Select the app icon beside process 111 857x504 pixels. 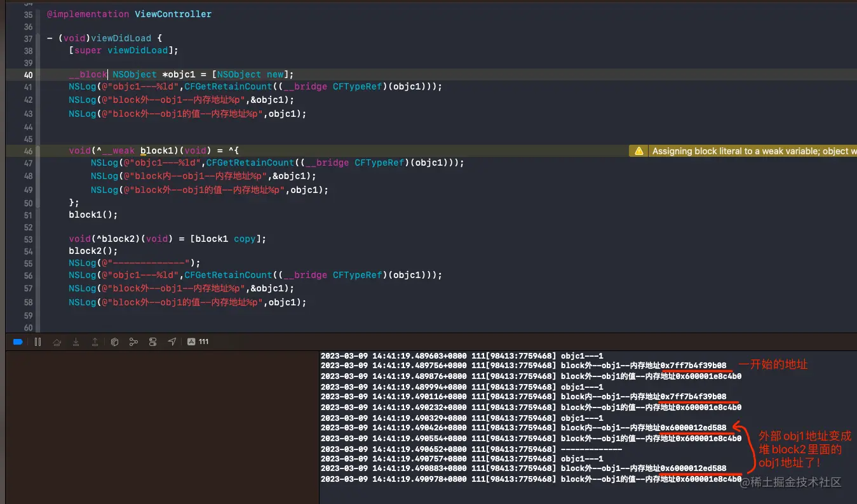(191, 342)
